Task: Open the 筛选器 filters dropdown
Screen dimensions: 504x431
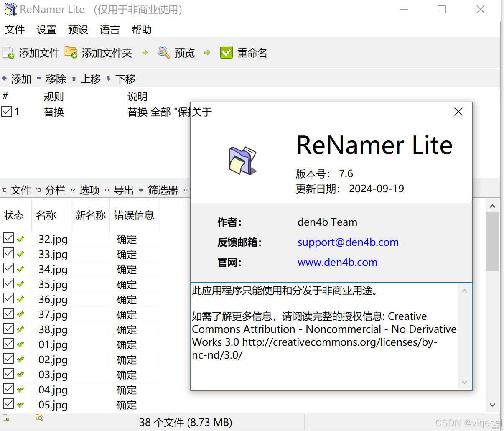Action: point(159,190)
